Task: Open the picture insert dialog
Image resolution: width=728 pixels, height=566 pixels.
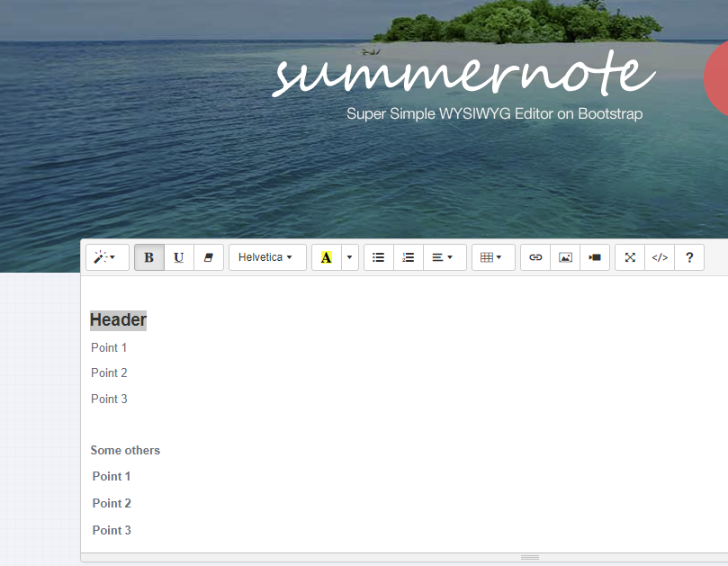Action: pos(565,257)
